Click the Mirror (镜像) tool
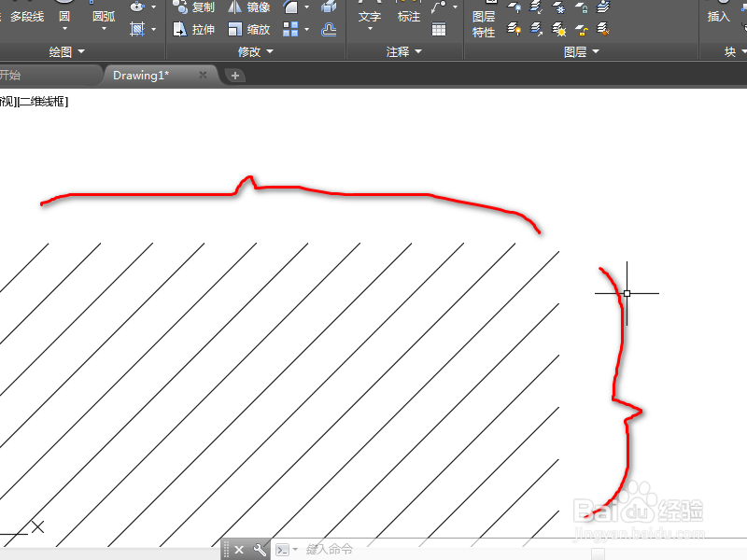 [249, 7]
